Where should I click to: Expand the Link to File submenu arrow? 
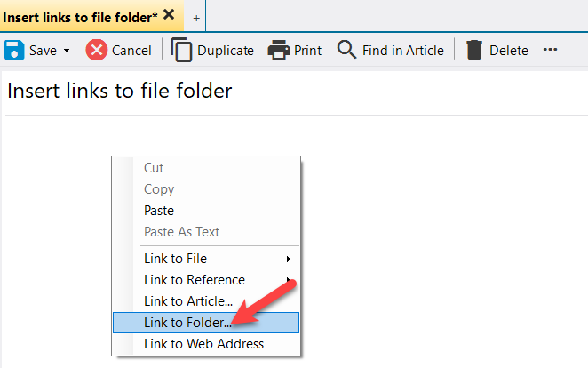(x=288, y=259)
